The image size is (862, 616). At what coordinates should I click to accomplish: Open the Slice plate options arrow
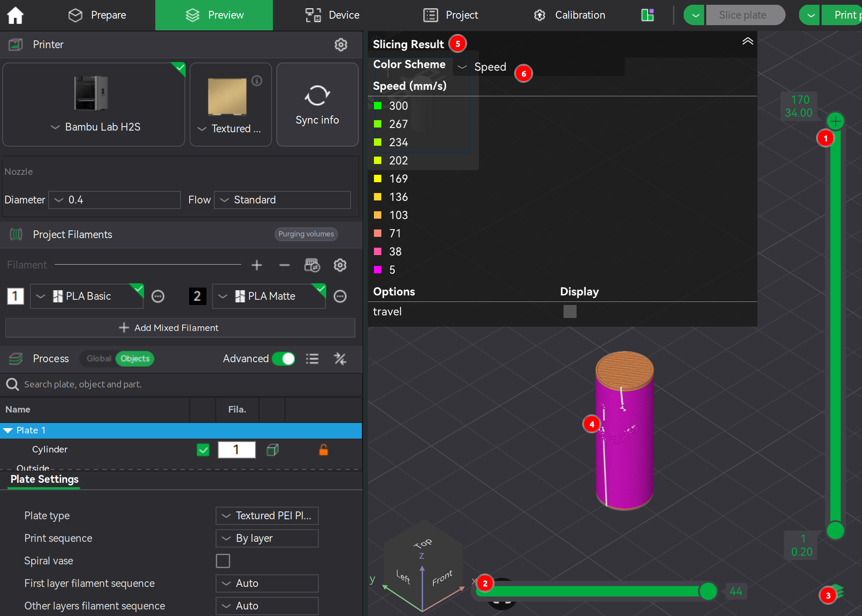point(695,15)
